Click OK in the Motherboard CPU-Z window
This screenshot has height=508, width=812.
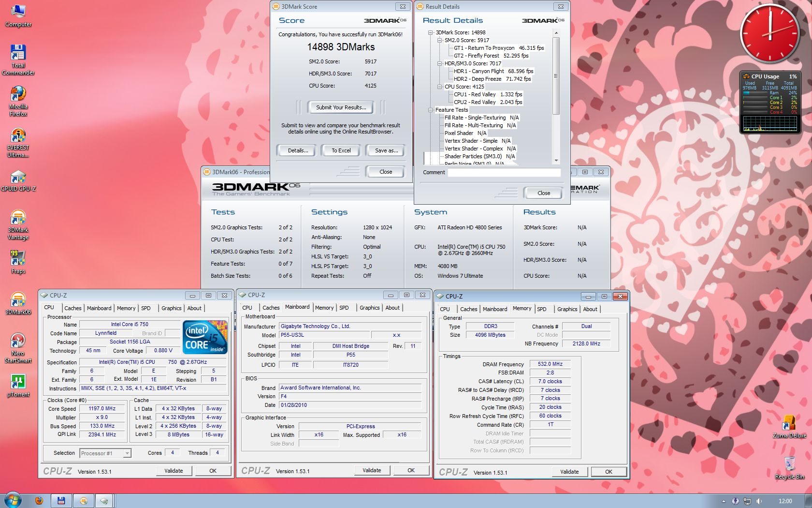point(411,470)
